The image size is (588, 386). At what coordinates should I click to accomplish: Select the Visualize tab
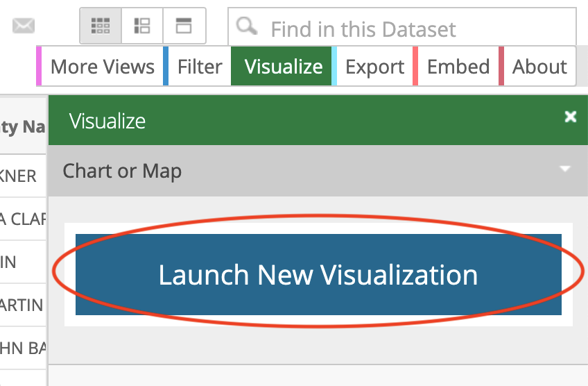click(282, 67)
